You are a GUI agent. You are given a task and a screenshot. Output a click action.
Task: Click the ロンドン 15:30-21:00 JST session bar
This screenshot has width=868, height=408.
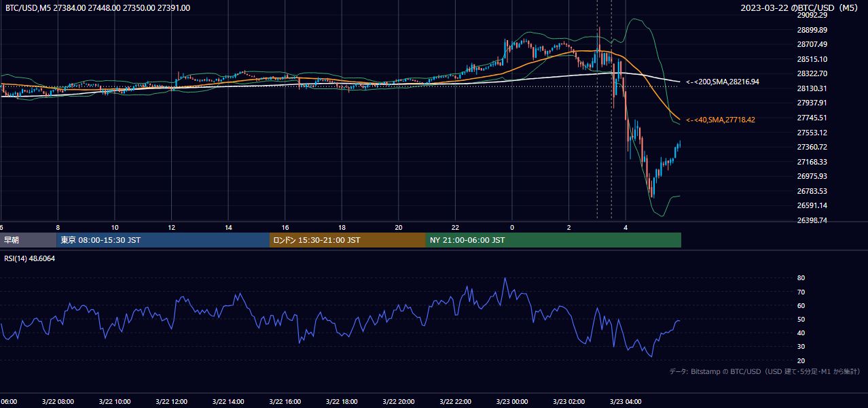pos(348,240)
